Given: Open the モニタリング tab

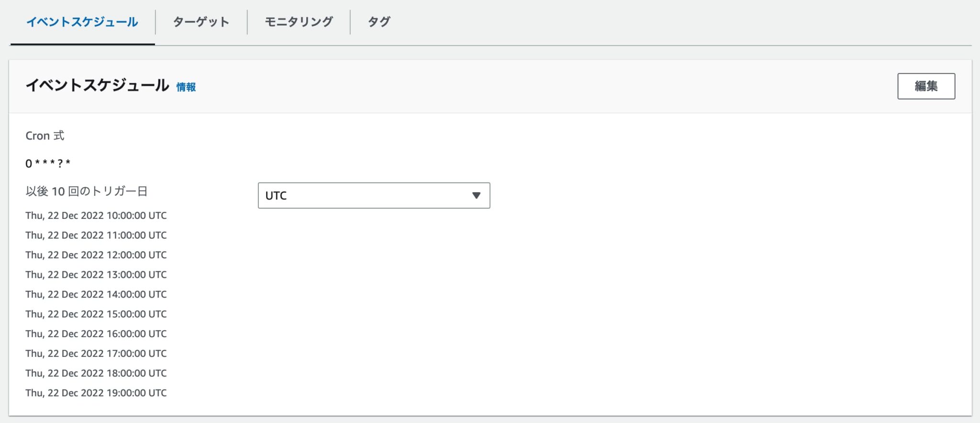Looking at the screenshot, I should tap(299, 21).
